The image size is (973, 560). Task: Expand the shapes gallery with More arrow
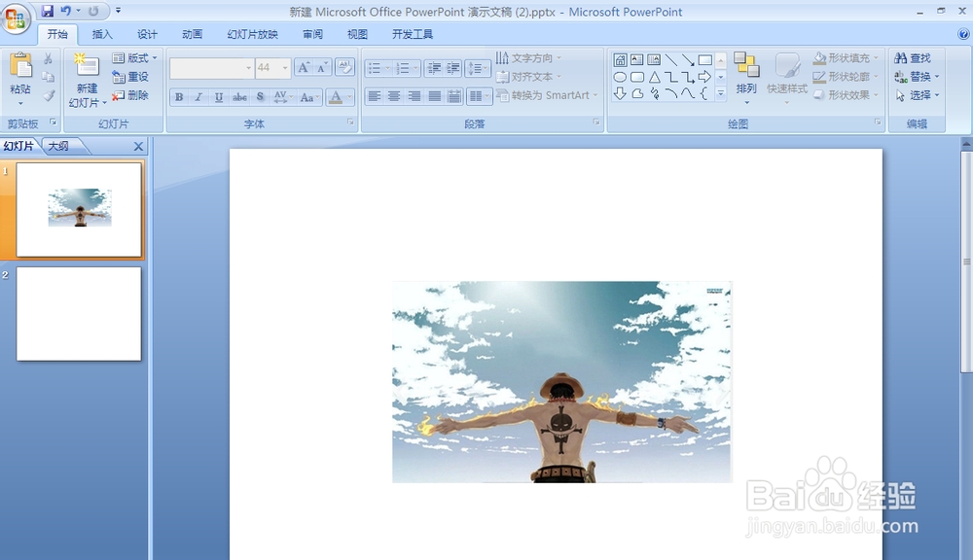720,93
